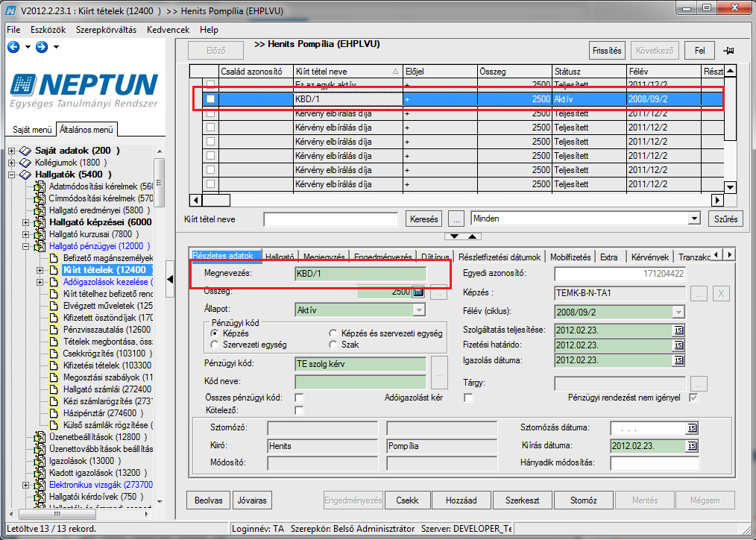Open the Pénzvisszautalás tree item
The image size is (756, 540).
[x=107, y=330]
